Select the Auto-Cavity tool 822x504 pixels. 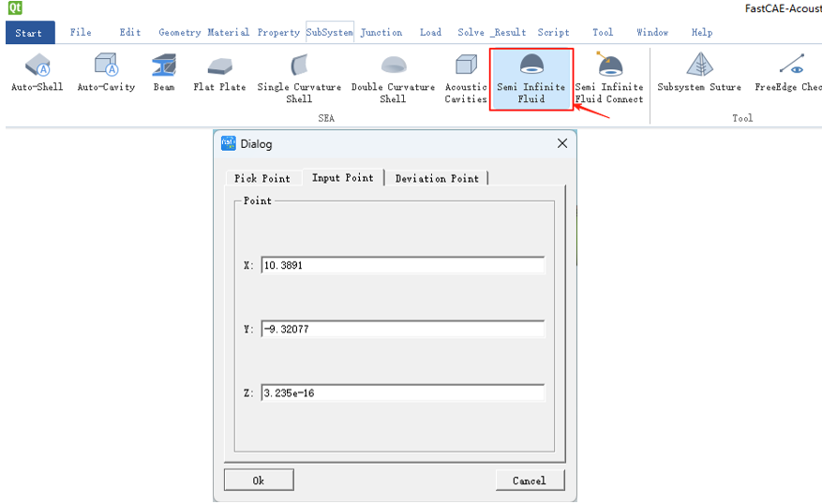click(x=107, y=73)
